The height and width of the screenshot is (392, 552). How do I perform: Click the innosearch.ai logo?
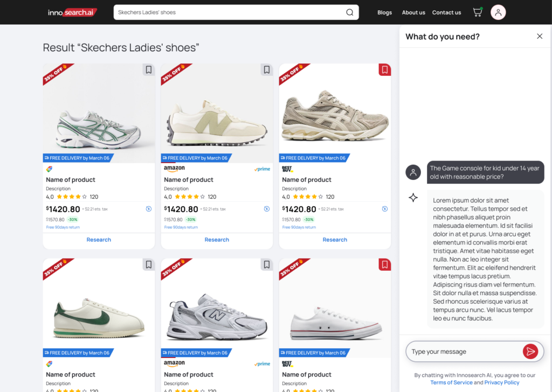[72, 12]
